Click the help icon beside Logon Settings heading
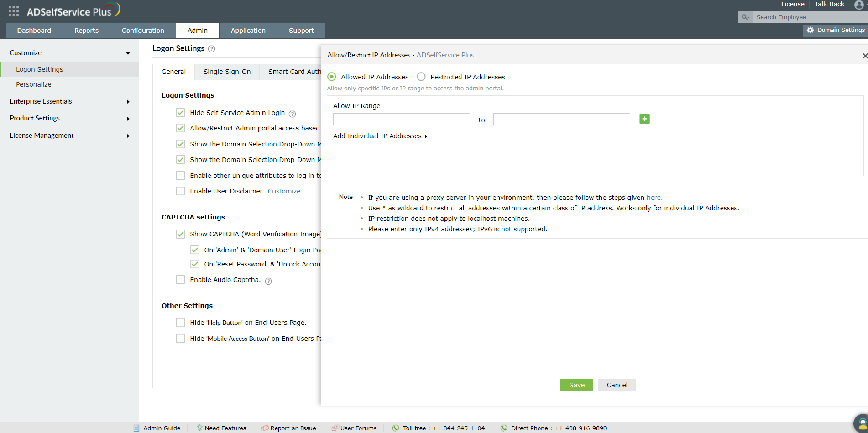This screenshot has height=433, width=868. (x=211, y=49)
